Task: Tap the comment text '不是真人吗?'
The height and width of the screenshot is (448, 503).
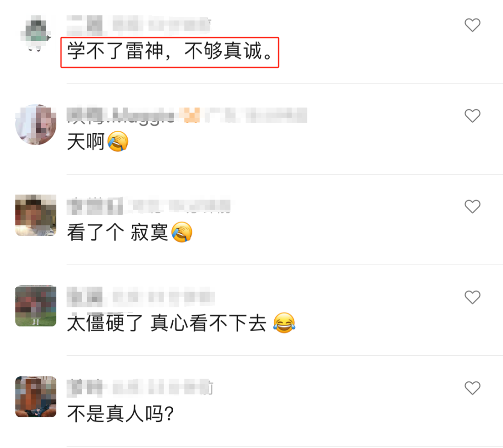Action: tap(121, 414)
